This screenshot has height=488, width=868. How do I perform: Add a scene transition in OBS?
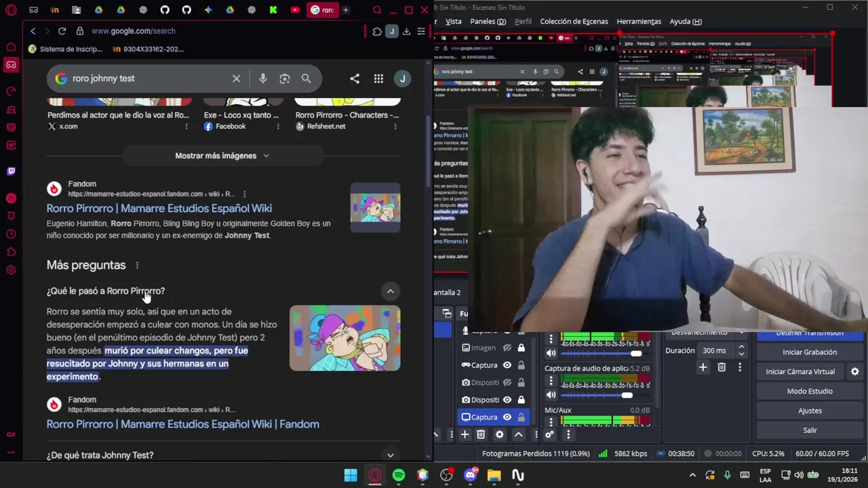click(x=703, y=367)
